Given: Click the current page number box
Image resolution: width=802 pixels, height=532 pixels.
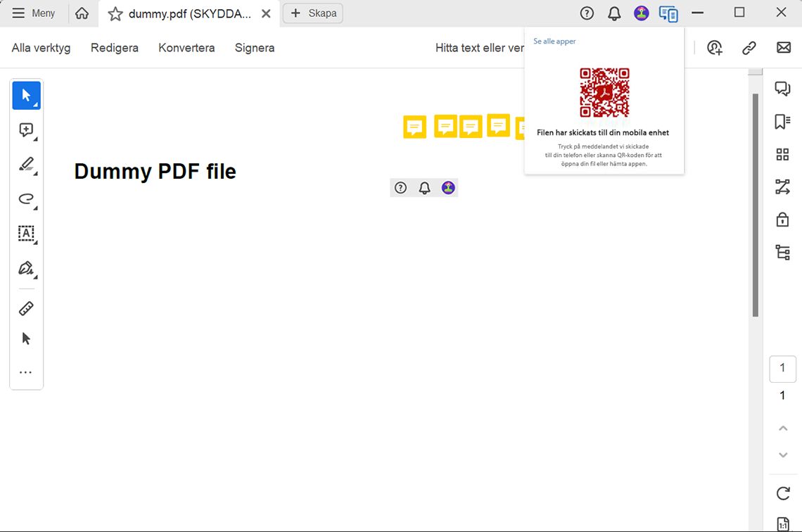Looking at the screenshot, I should click(782, 368).
